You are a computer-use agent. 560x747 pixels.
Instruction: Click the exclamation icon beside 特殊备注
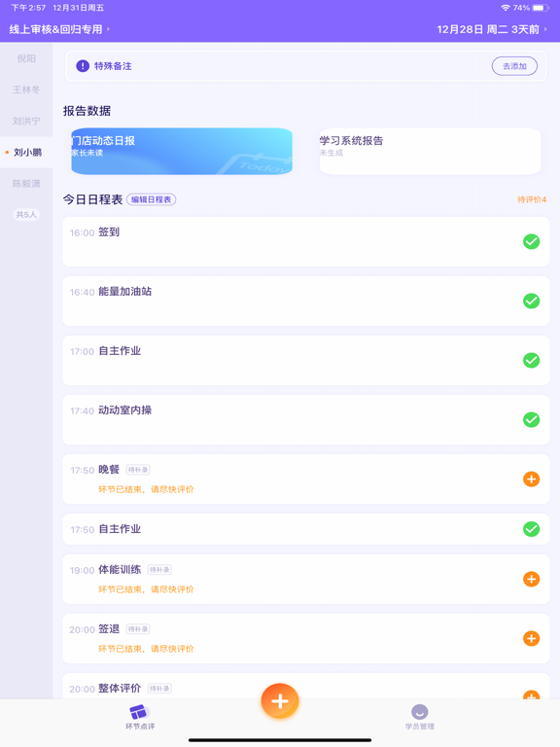(83, 66)
